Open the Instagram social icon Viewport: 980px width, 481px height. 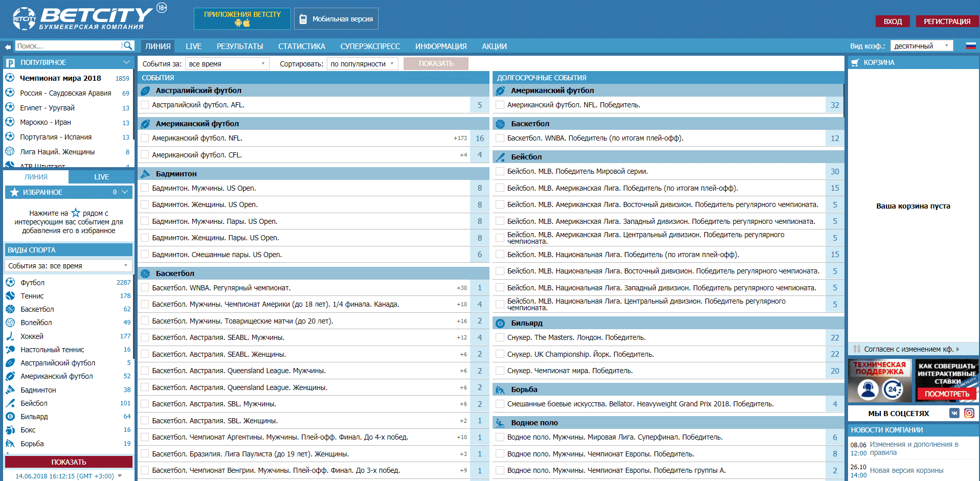pyautogui.click(x=969, y=413)
